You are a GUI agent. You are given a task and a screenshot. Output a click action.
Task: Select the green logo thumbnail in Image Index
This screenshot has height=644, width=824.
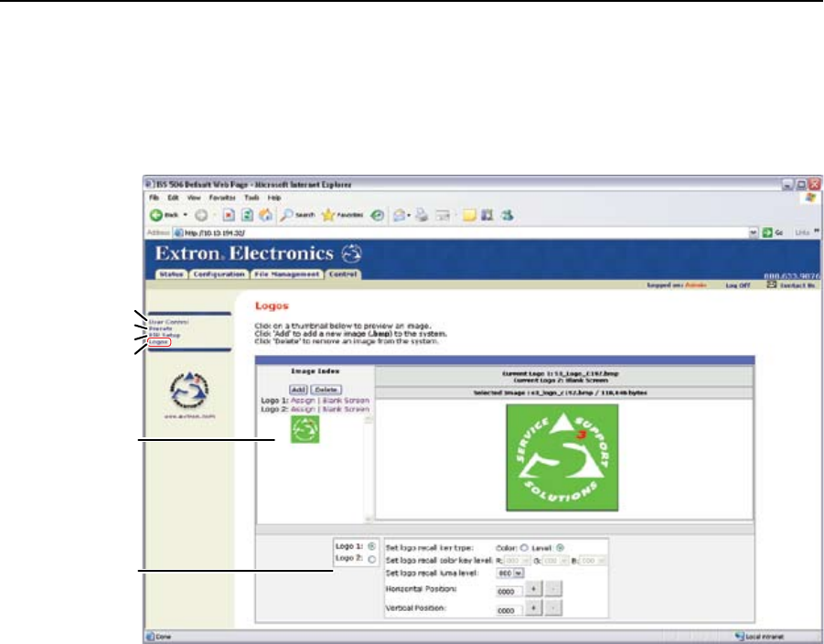pyautogui.click(x=305, y=430)
